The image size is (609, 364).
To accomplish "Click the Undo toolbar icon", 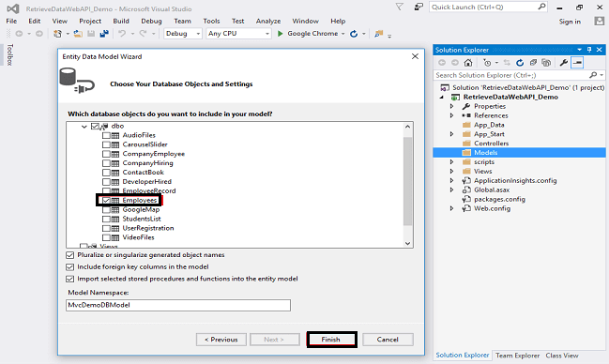I will [x=122, y=34].
